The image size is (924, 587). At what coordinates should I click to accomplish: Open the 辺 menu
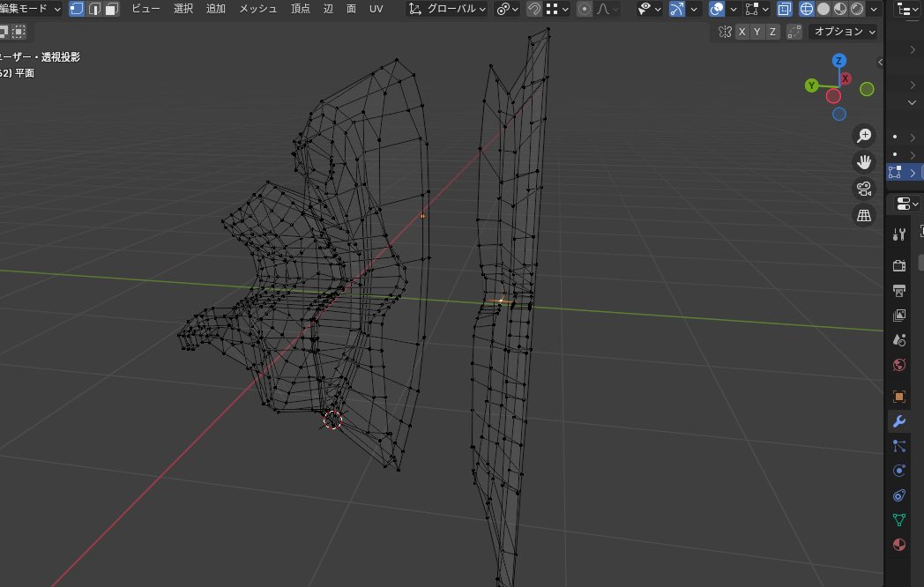328,9
